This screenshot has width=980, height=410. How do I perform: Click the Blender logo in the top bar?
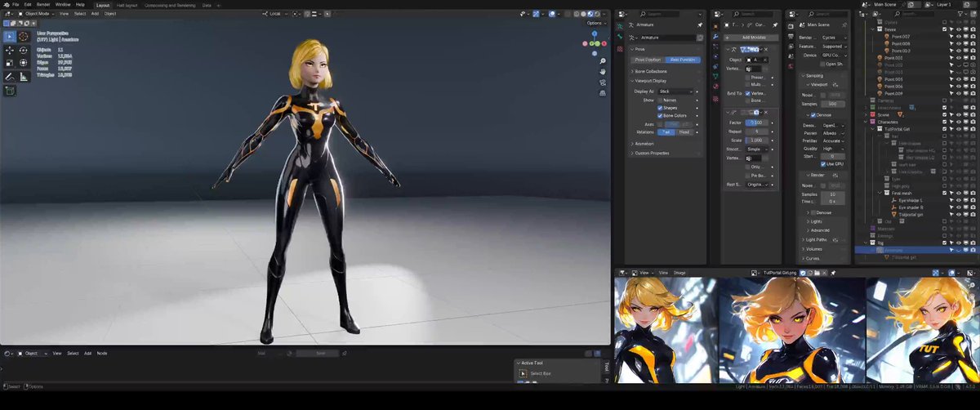[5, 5]
